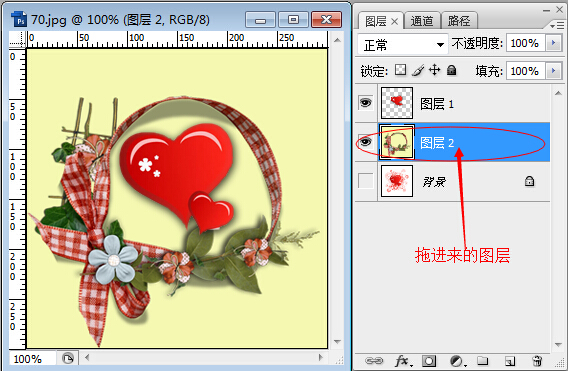
Task: Create new fill or adjustment layer
Action: [457, 361]
